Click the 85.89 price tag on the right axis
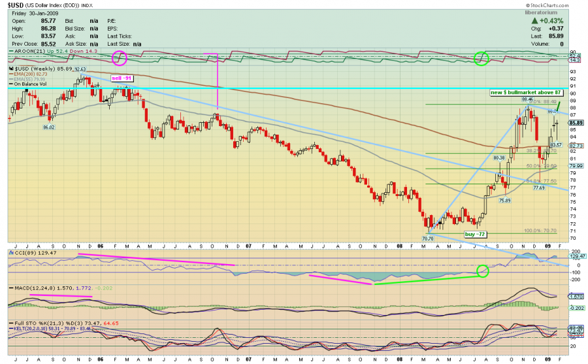This screenshot has width=588, height=364. pyautogui.click(x=576, y=123)
